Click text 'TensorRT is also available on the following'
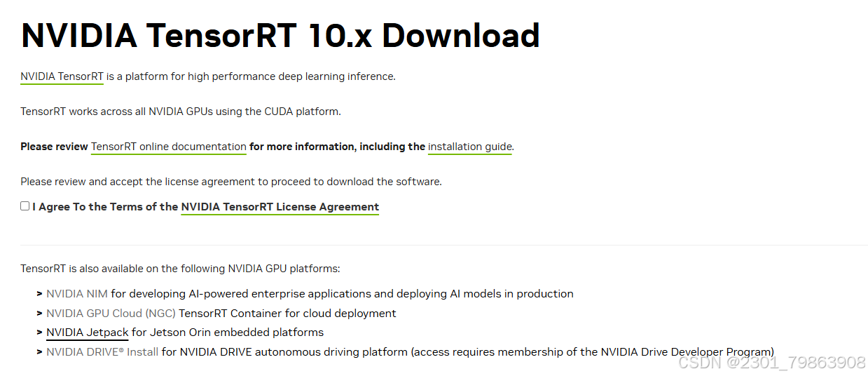Image resolution: width=868 pixels, height=376 pixels. point(123,269)
